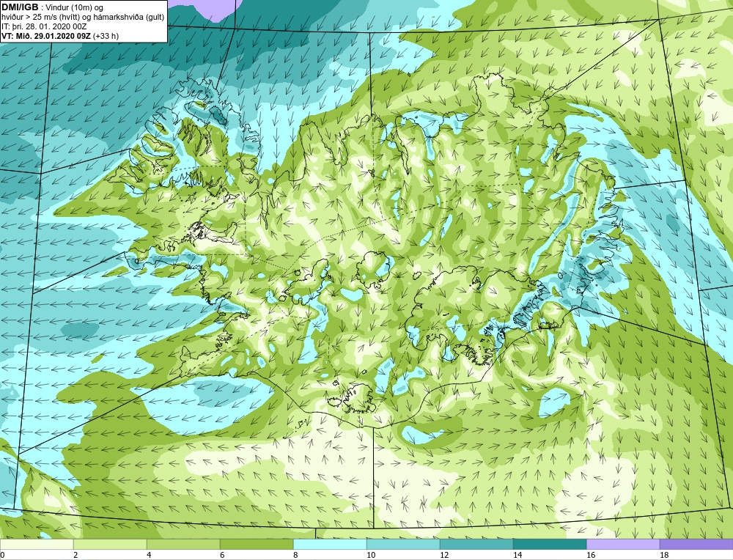Click the 2–4 m/s light green legend swatch
The height and width of the screenshot is (560, 733).
pos(110,544)
